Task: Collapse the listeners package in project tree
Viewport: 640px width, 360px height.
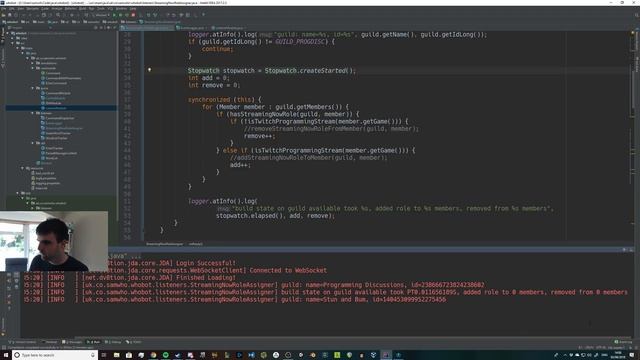Action: click(x=33, y=113)
